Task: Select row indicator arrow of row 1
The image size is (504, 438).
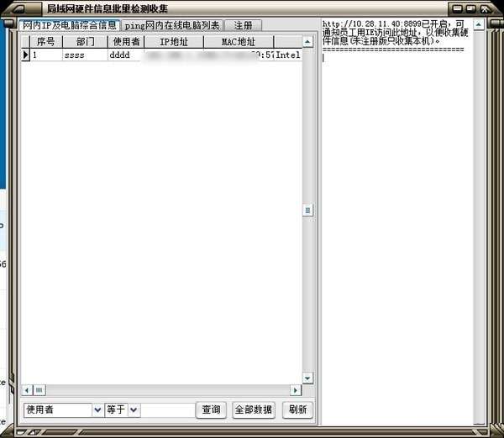Action: pyautogui.click(x=25, y=55)
